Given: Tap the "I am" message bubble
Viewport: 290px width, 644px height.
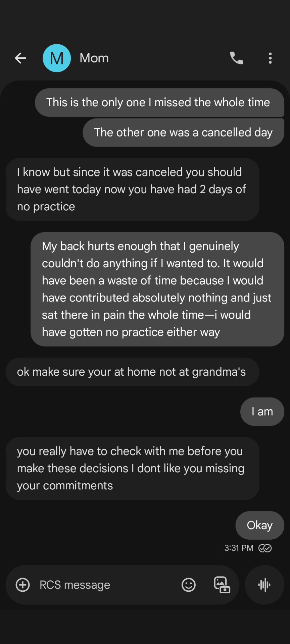Looking at the screenshot, I should tap(262, 412).
